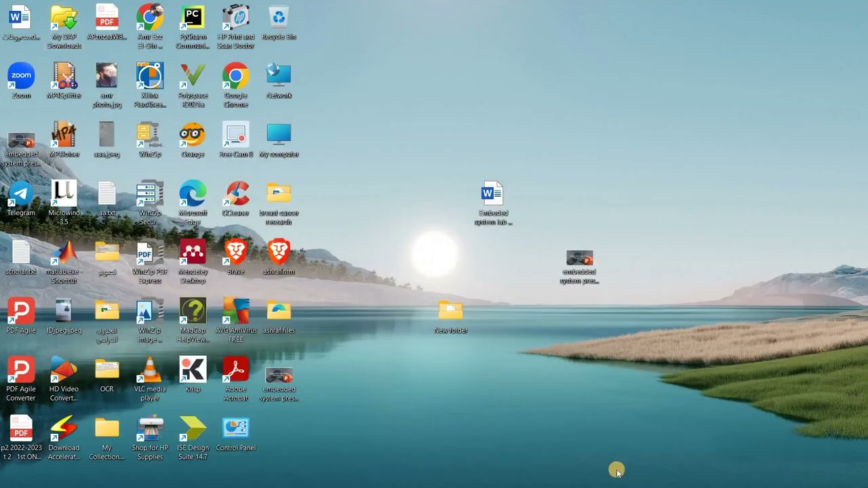Select the My Collection folder

point(107,439)
